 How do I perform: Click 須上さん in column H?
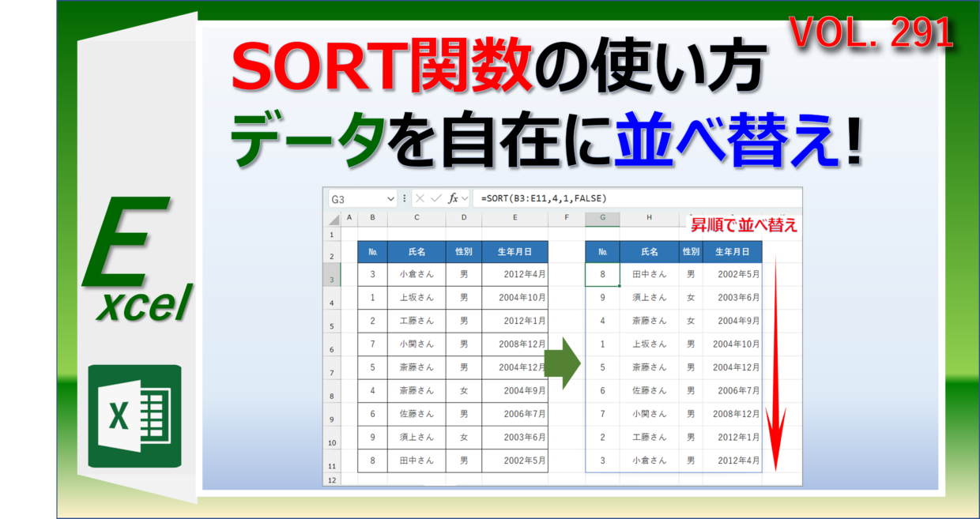click(x=649, y=298)
